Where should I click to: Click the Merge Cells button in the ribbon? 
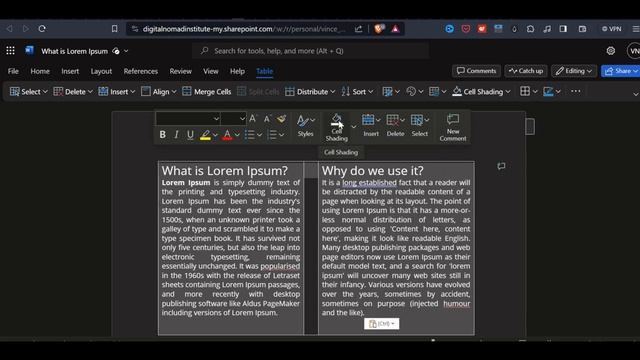207,91
